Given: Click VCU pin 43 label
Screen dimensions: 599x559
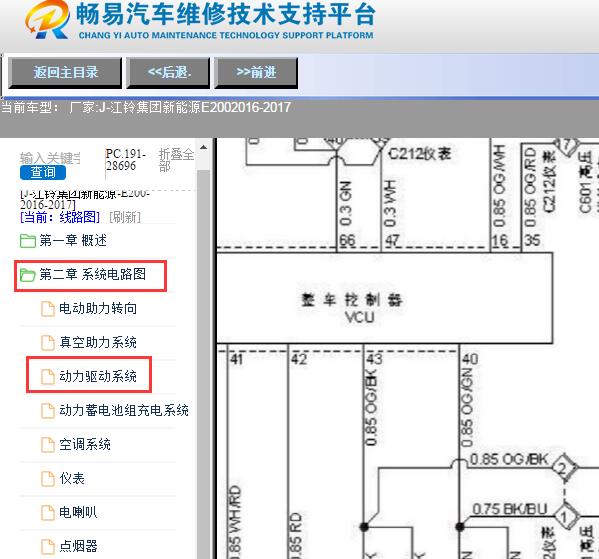Looking at the screenshot, I should pyautogui.click(x=374, y=359).
